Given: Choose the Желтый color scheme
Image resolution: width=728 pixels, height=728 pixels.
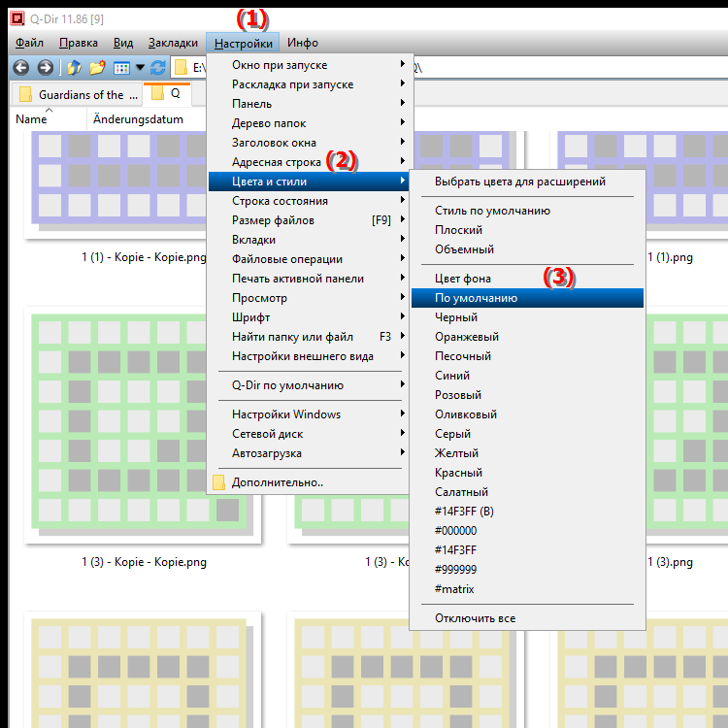Looking at the screenshot, I should pyautogui.click(x=527, y=453).
